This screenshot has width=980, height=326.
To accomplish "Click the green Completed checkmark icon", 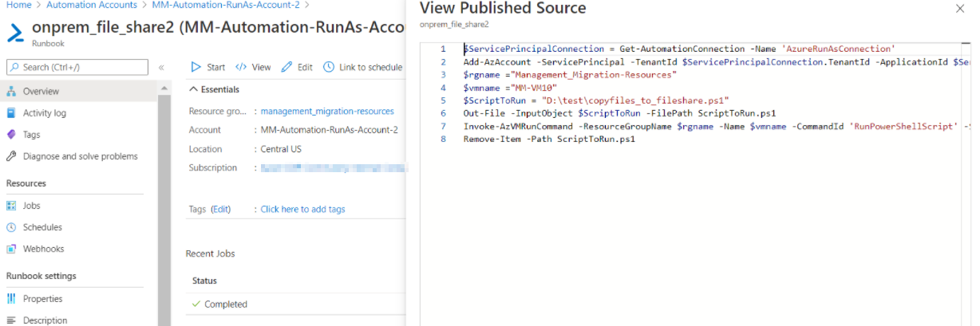I will (x=196, y=304).
